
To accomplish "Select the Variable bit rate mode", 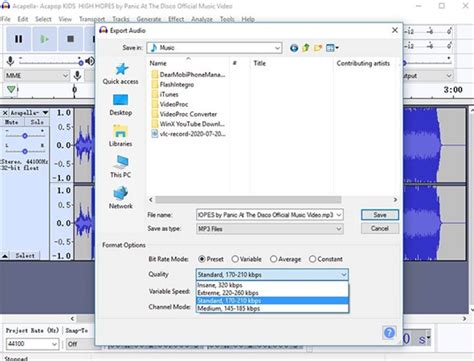I will pos(246,259).
